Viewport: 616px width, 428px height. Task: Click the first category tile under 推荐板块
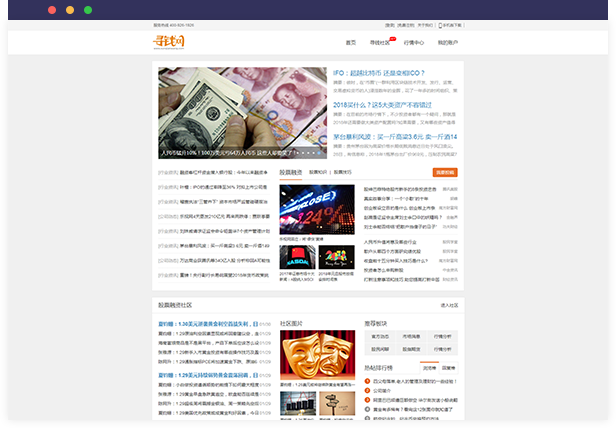[380, 336]
